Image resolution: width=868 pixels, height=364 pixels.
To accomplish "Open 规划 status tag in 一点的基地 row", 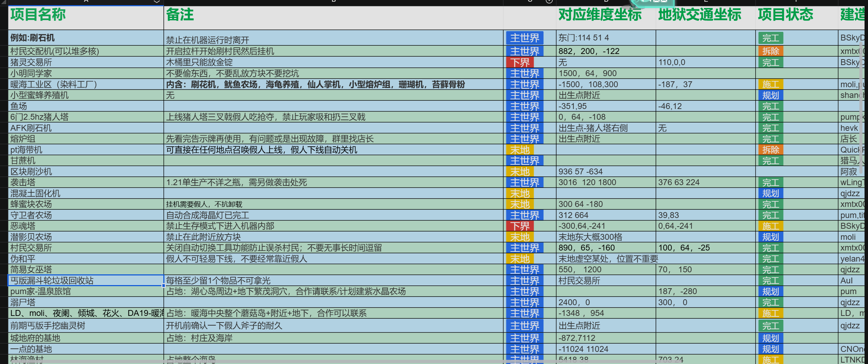I will (771, 349).
